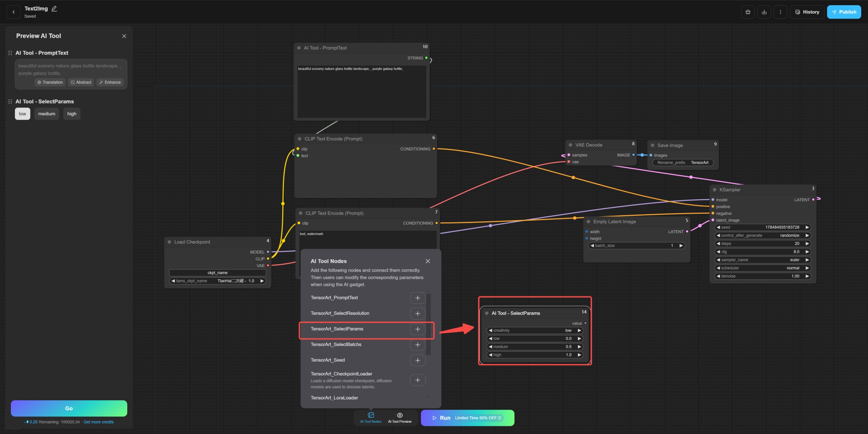This screenshot has height=434, width=868.
Task: Go back with the top-left arrow
Action: [x=14, y=12]
